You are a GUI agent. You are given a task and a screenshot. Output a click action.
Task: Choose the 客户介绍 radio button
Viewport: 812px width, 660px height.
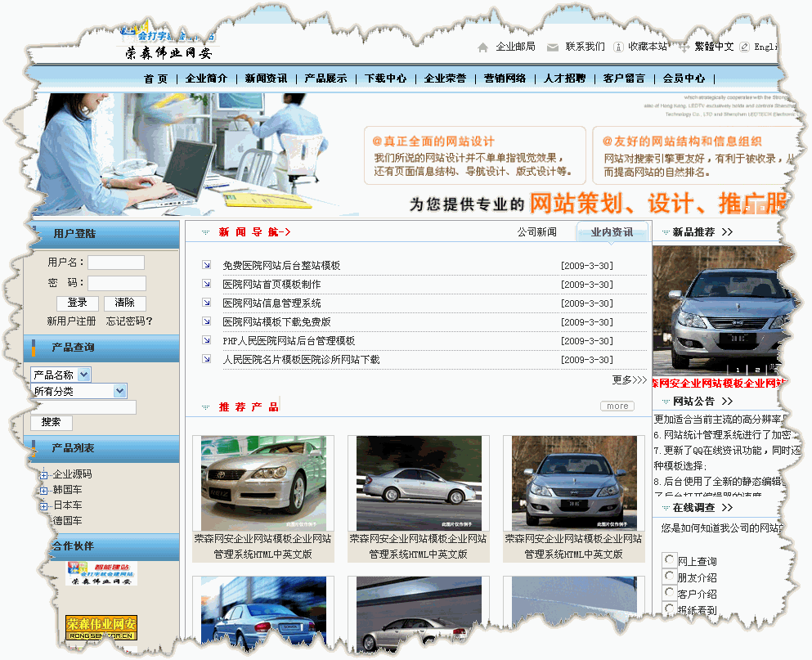click(669, 592)
